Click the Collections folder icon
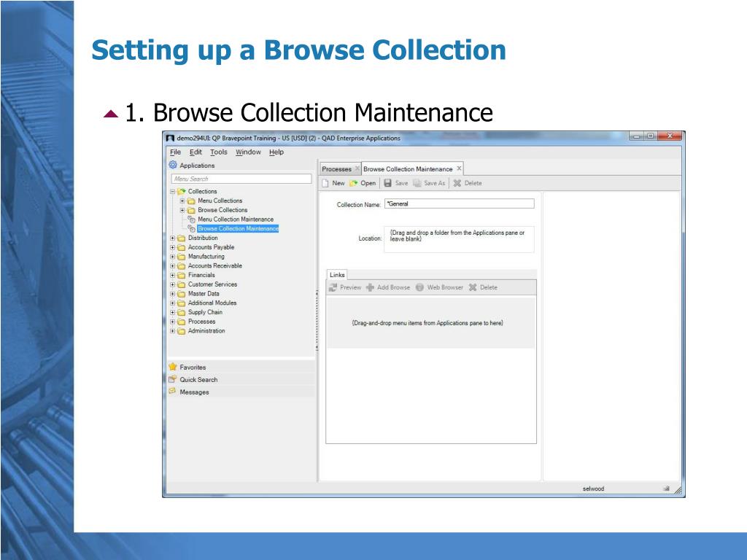The image size is (747, 560). 182,192
